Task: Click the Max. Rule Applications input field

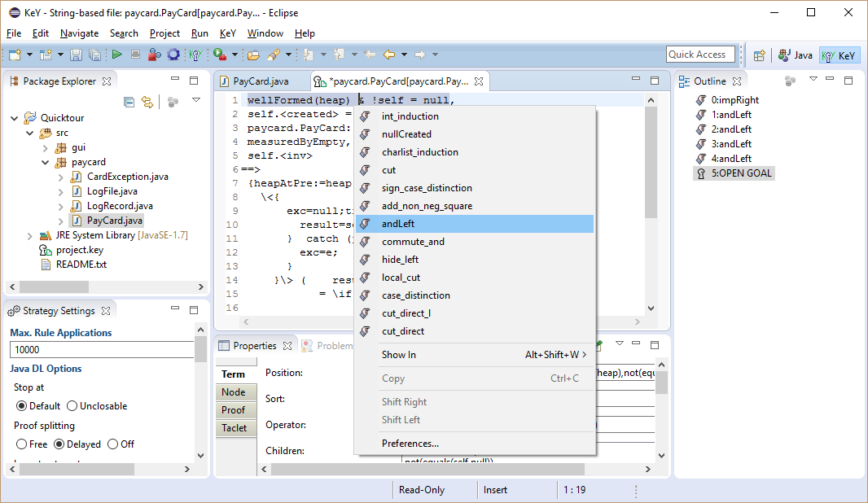Action: (x=102, y=350)
